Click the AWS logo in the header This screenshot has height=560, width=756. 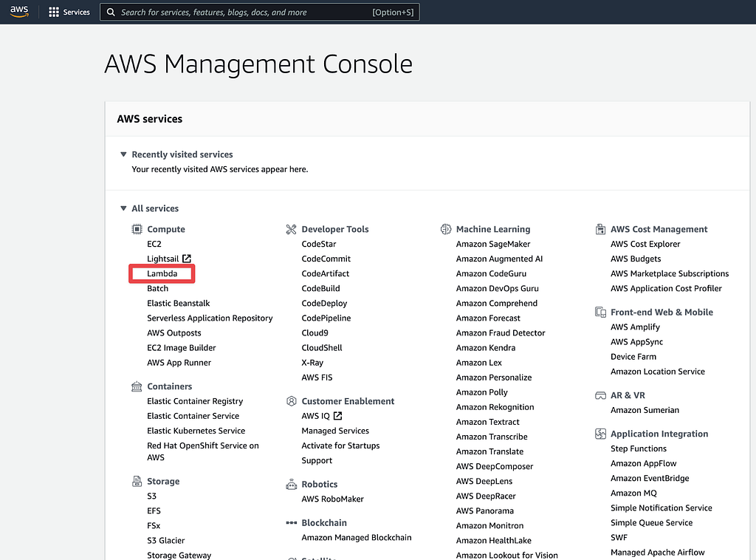pyautogui.click(x=19, y=12)
